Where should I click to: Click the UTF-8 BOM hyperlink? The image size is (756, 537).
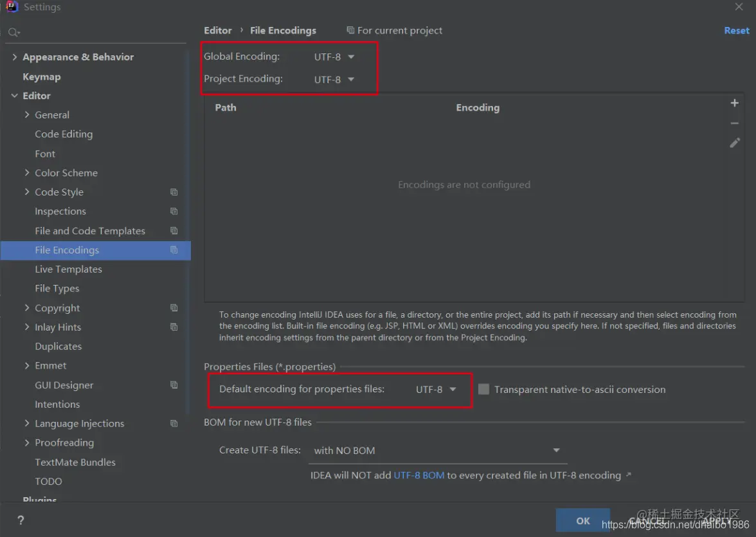point(419,475)
